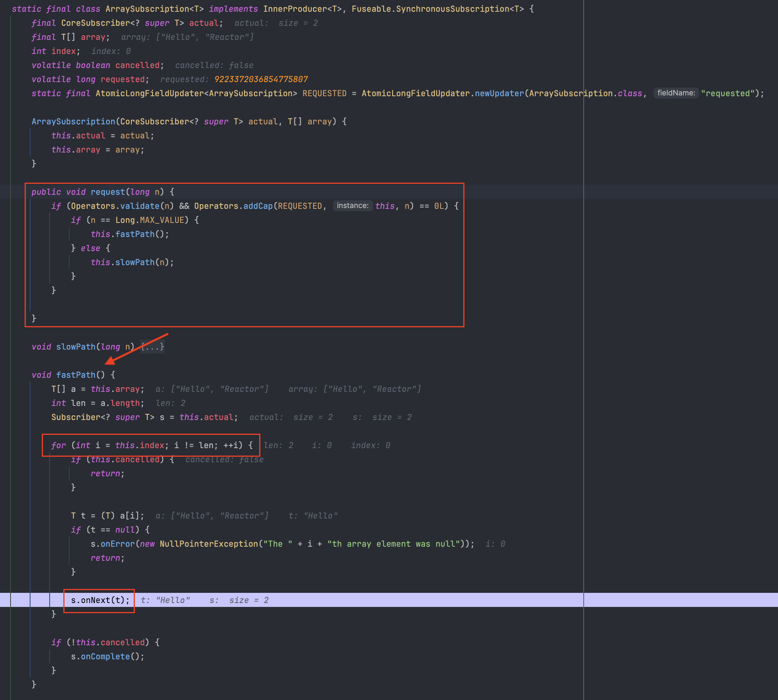Click the request method name declaration
Viewport: 778px width, 700px height.
pyautogui.click(x=108, y=192)
